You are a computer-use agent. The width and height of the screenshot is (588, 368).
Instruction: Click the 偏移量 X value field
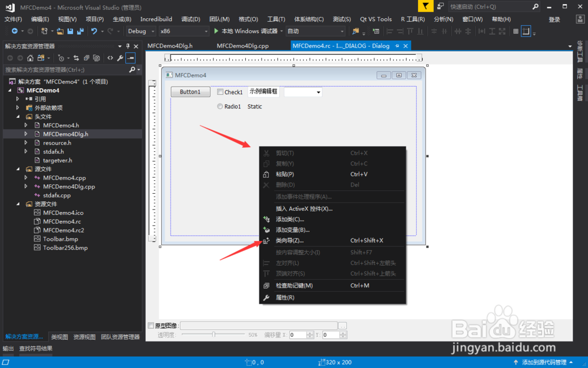click(x=298, y=335)
